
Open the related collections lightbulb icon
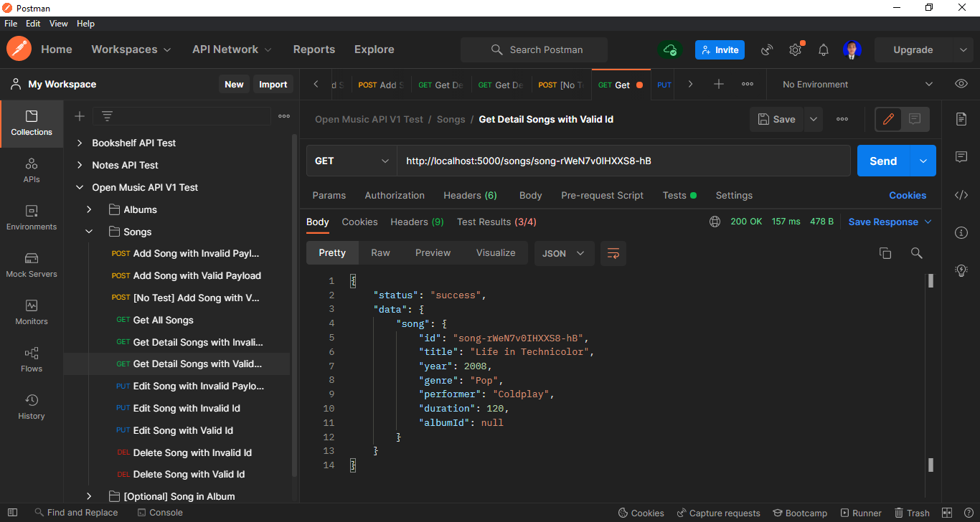[961, 270]
